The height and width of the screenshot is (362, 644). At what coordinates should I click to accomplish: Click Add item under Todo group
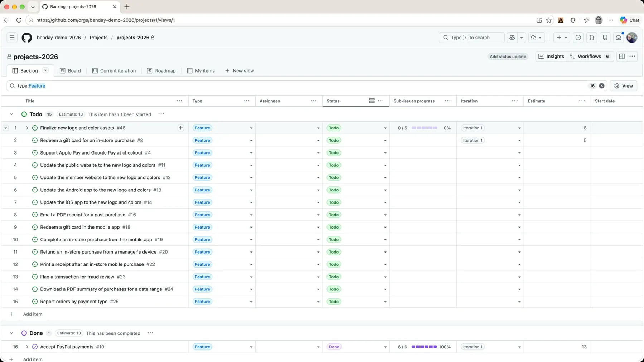(x=33, y=314)
